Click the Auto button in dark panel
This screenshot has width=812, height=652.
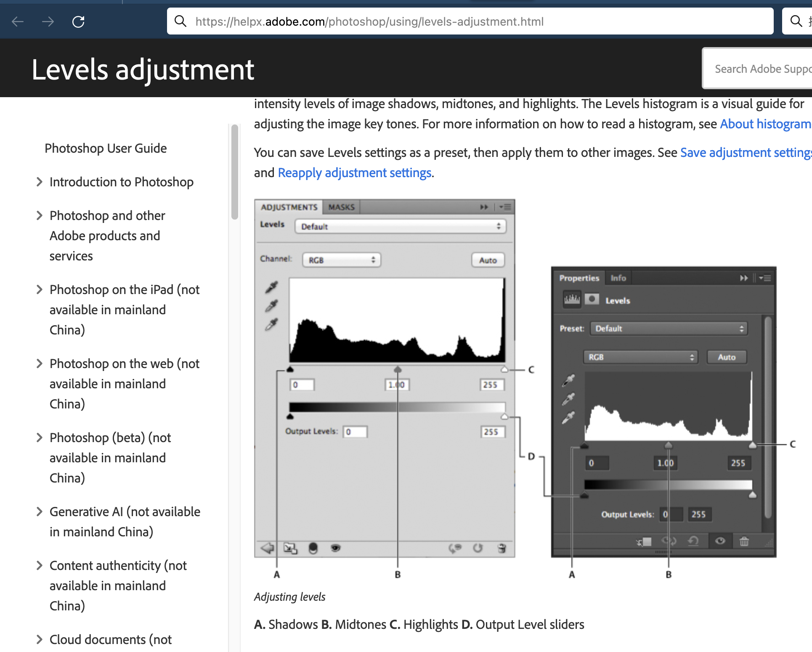point(727,357)
